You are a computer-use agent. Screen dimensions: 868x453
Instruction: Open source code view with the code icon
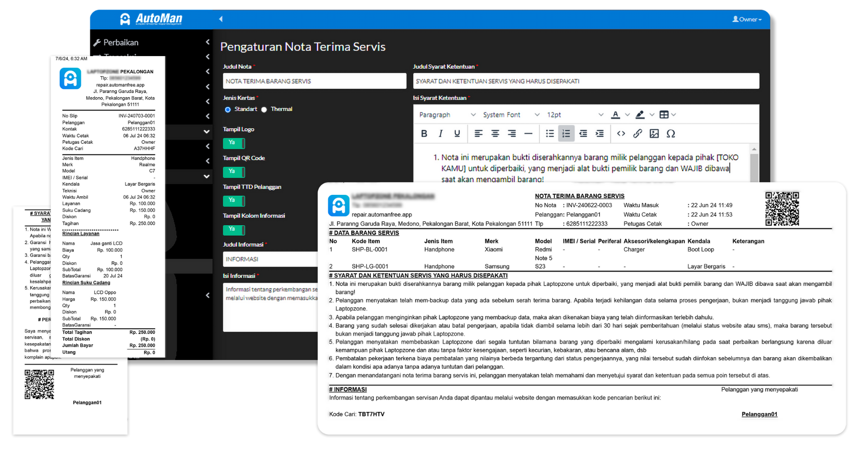click(621, 133)
